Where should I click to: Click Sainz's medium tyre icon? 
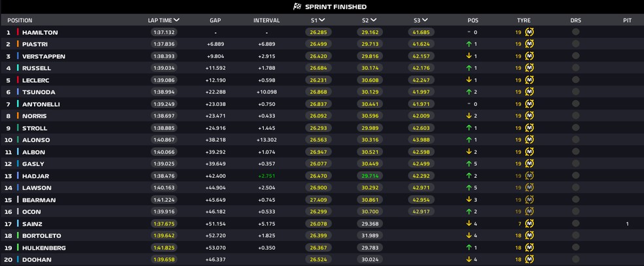click(529, 224)
